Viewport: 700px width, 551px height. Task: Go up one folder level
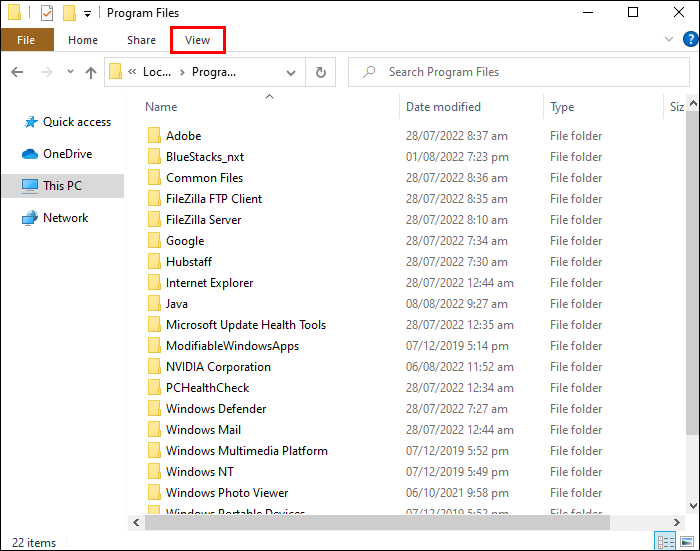pyautogui.click(x=91, y=72)
